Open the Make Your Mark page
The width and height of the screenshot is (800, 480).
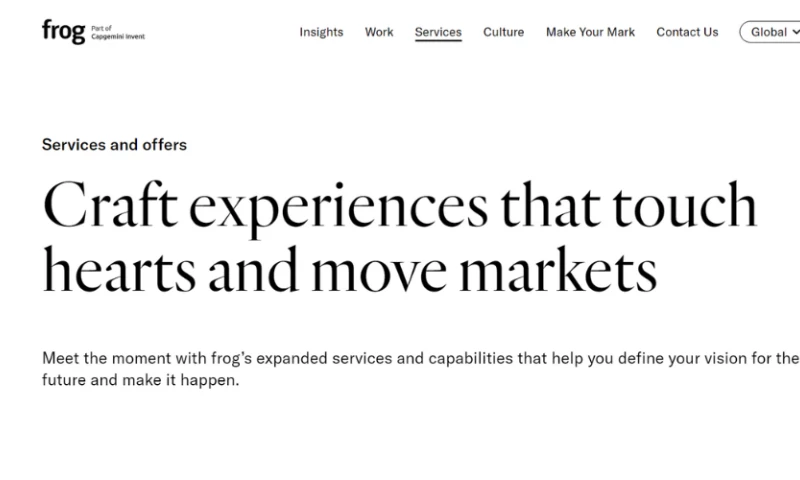590,32
